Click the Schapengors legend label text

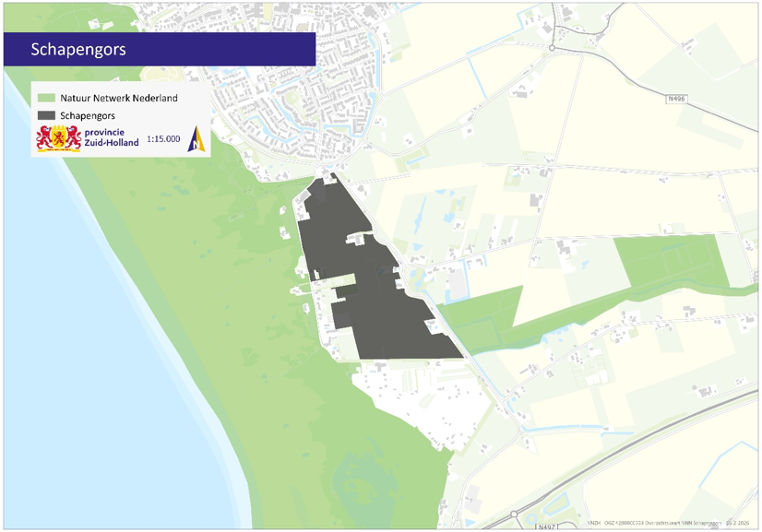[88, 115]
